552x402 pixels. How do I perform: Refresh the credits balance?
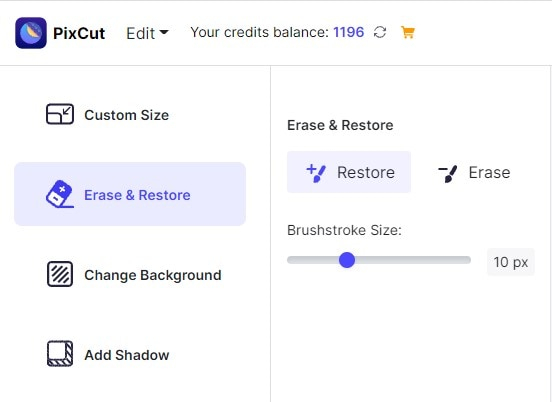click(x=380, y=32)
